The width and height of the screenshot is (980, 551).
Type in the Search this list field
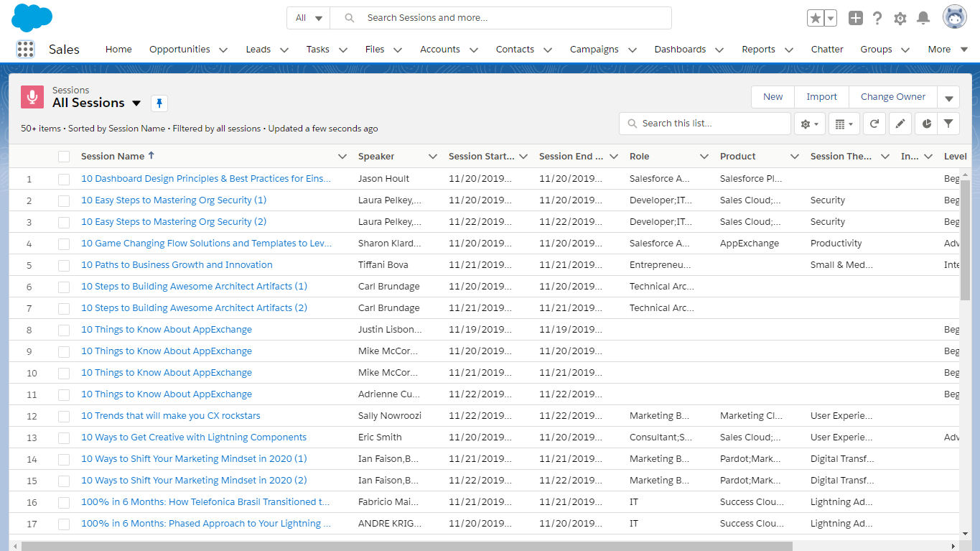coord(704,123)
